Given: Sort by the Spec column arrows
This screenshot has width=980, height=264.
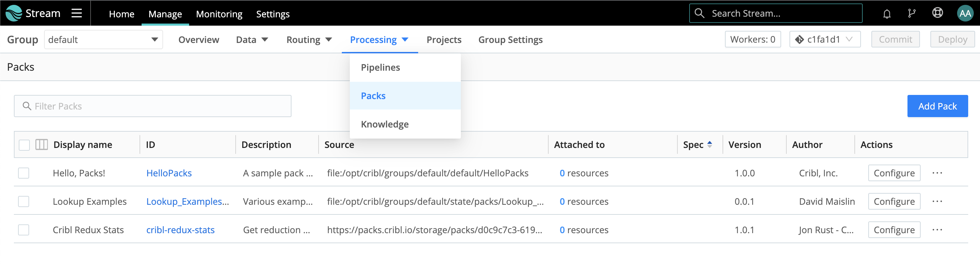Looking at the screenshot, I should pyautogui.click(x=710, y=144).
